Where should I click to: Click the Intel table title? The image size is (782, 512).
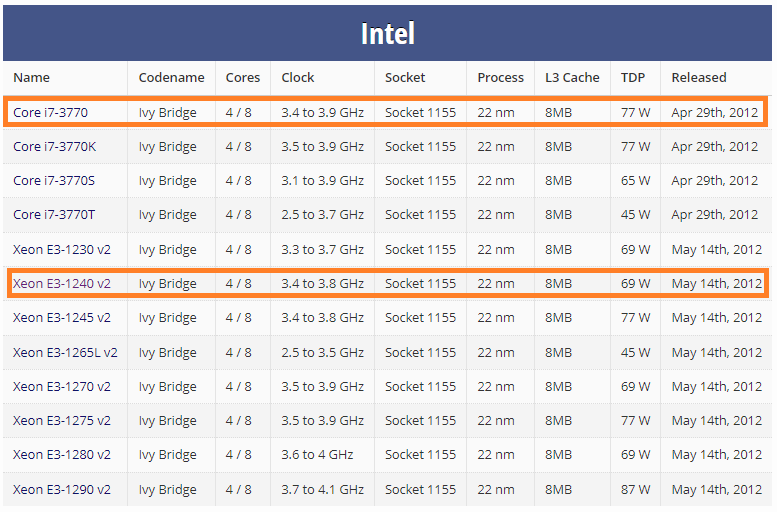click(x=388, y=33)
